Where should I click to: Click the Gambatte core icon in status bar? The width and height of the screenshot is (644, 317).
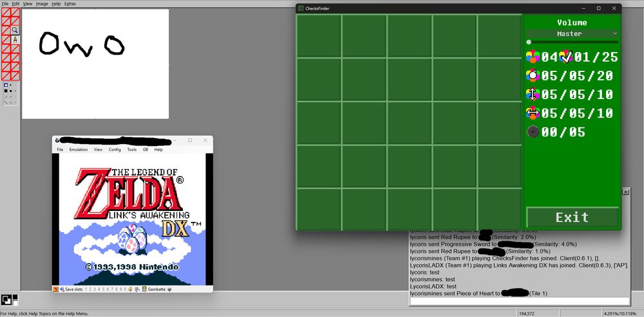tap(144, 289)
